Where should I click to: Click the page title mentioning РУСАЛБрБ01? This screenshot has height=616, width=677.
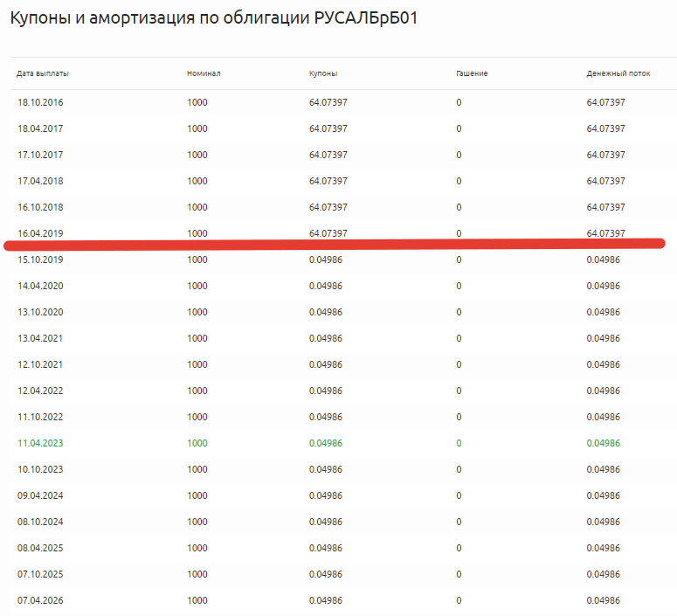pyautogui.click(x=213, y=18)
